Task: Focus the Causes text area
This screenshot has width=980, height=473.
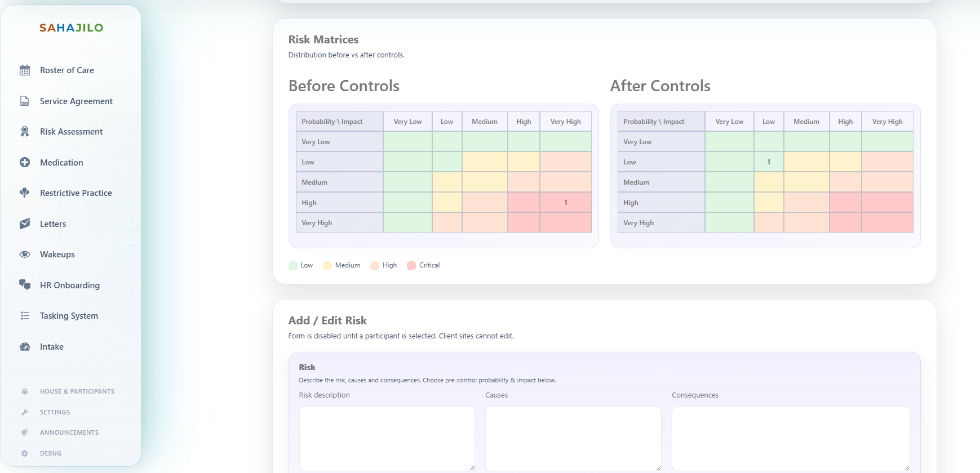Action: [573, 438]
